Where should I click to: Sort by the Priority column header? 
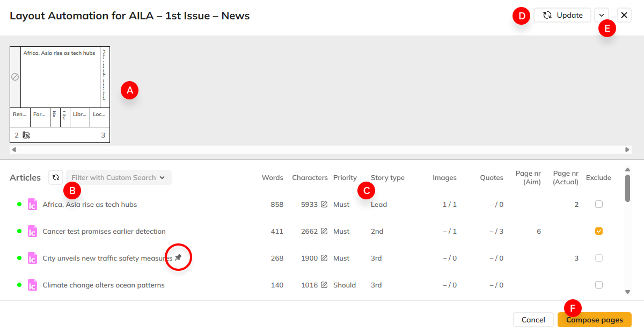(x=345, y=178)
